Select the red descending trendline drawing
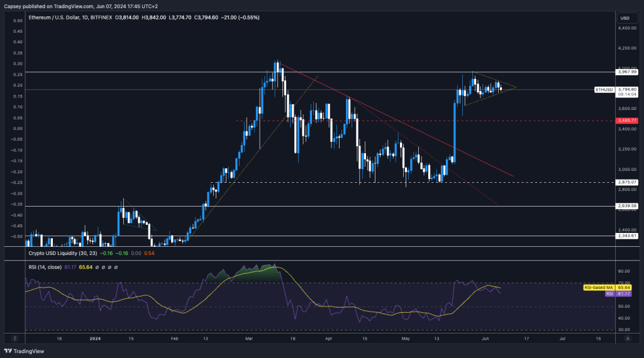The height and width of the screenshot is (358, 644). (396, 120)
